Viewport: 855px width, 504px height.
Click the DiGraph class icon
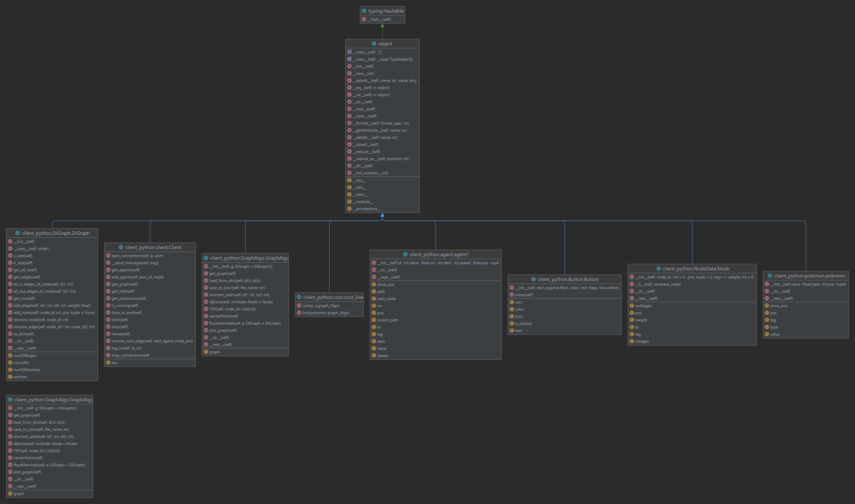(17, 233)
